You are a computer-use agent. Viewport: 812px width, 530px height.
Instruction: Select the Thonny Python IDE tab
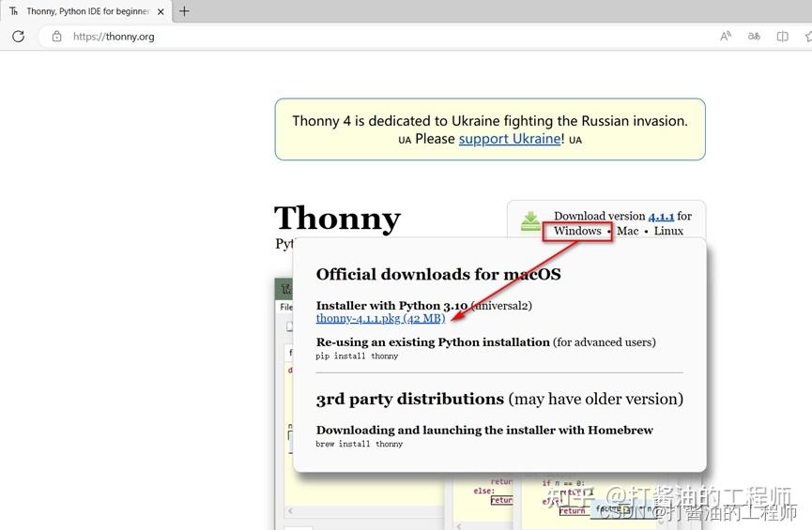pos(85,11)
